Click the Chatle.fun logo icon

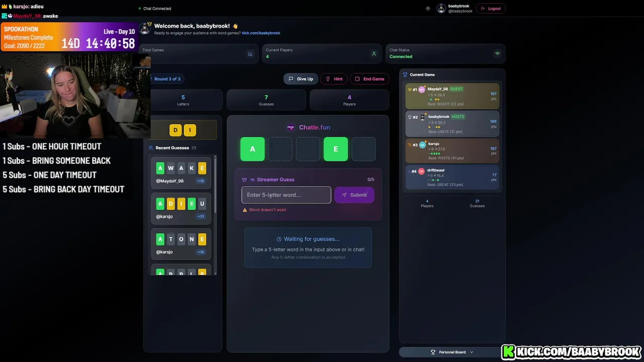tap(291, 128)
